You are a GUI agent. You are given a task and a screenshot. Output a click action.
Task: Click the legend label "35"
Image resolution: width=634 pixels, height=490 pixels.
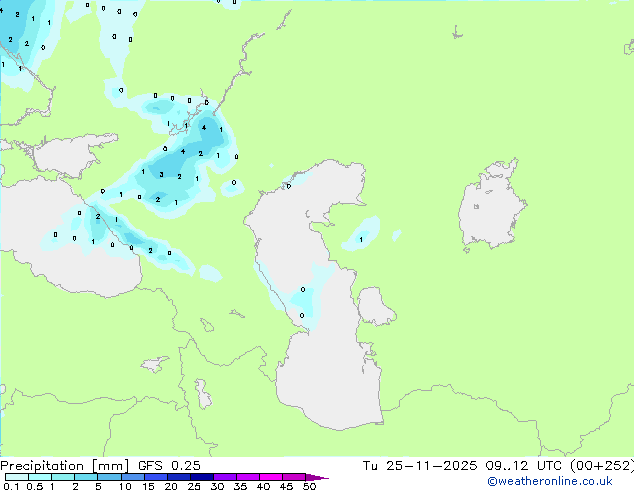click(240, 486)
